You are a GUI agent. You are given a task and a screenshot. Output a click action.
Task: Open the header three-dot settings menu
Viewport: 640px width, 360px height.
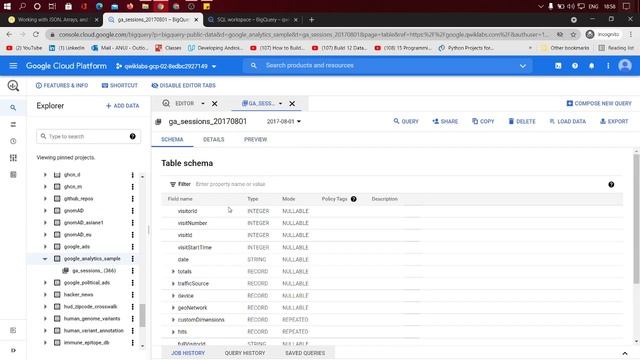[608, 66]
